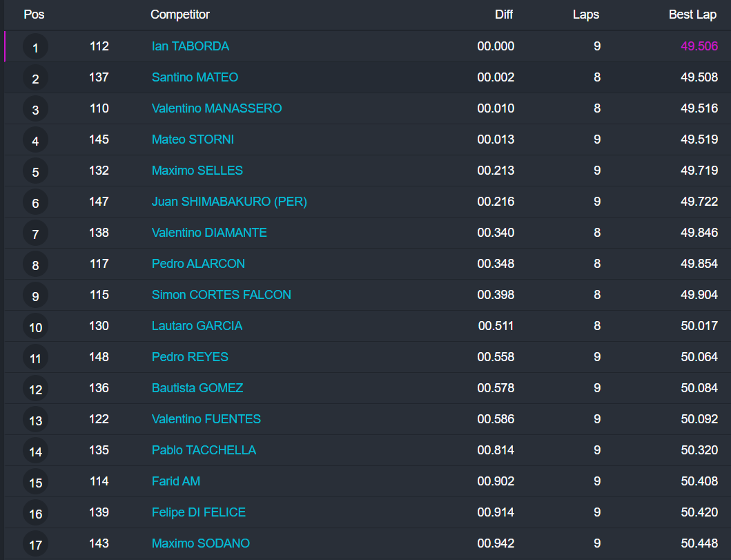Open Ian TABORDA competitor link
Image resolution: width=731 pixels, height=560 pixels.
[x=191, y=46]
